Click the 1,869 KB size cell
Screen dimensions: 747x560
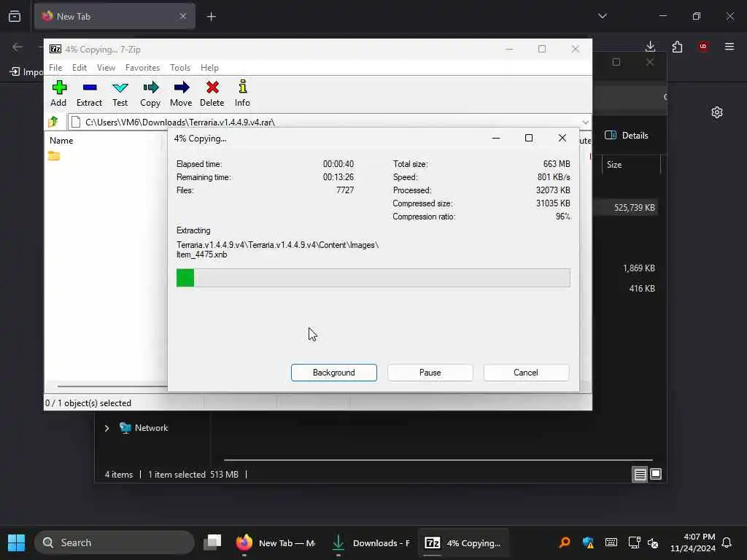[639, 268]
